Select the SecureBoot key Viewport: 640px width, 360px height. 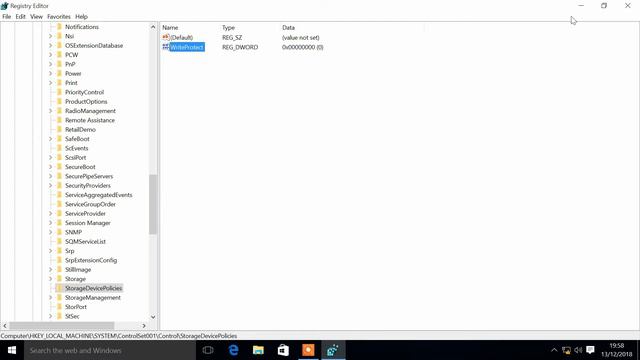pyautogui.click(x=80, y=167)
